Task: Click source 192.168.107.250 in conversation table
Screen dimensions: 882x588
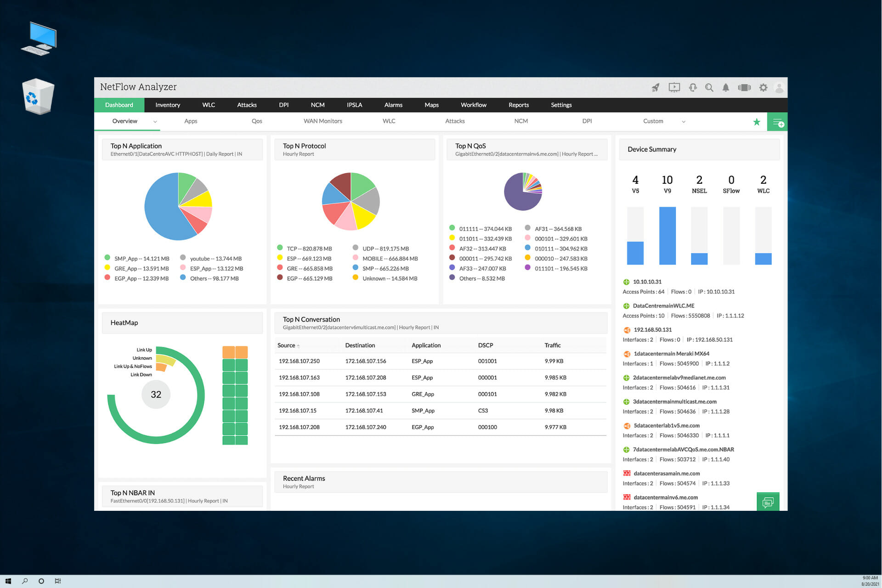Action: click(299, 362)
